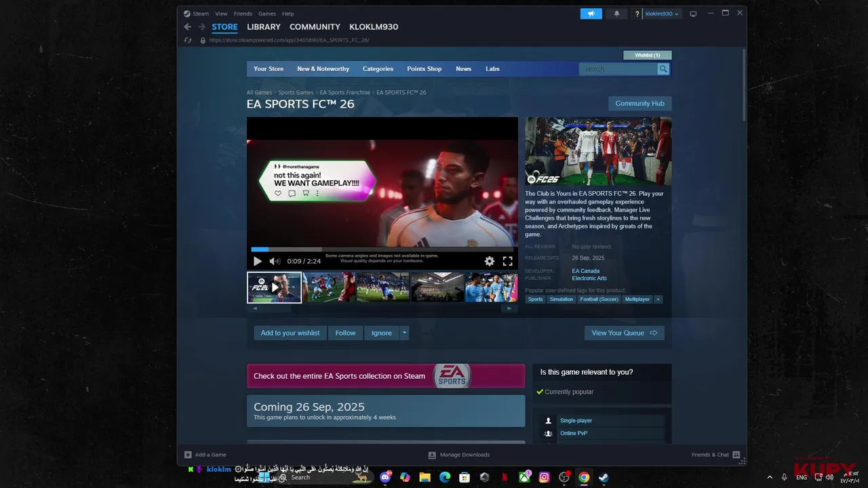
Task: Click the store URL address
Action: tap(289, 40)
